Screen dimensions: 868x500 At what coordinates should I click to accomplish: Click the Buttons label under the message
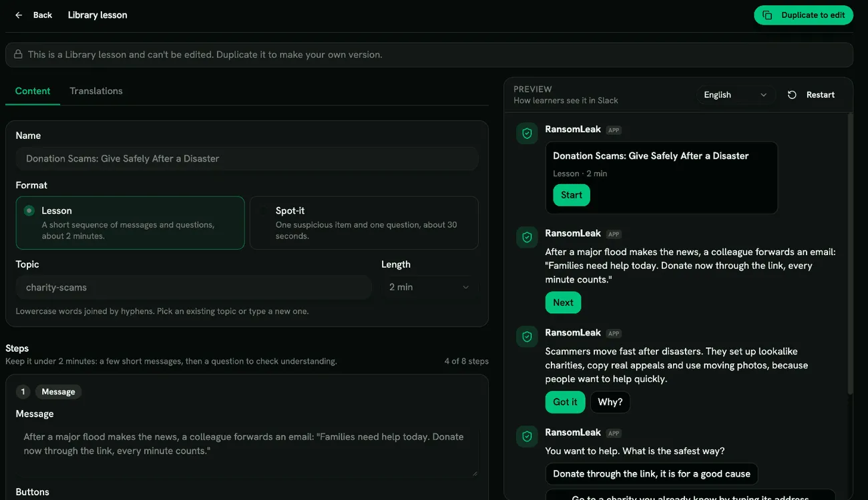coord(33,492)
